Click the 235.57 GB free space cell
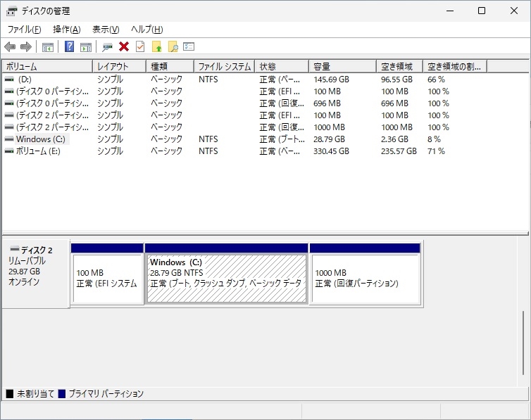The image size is (531, 420). 399,151
